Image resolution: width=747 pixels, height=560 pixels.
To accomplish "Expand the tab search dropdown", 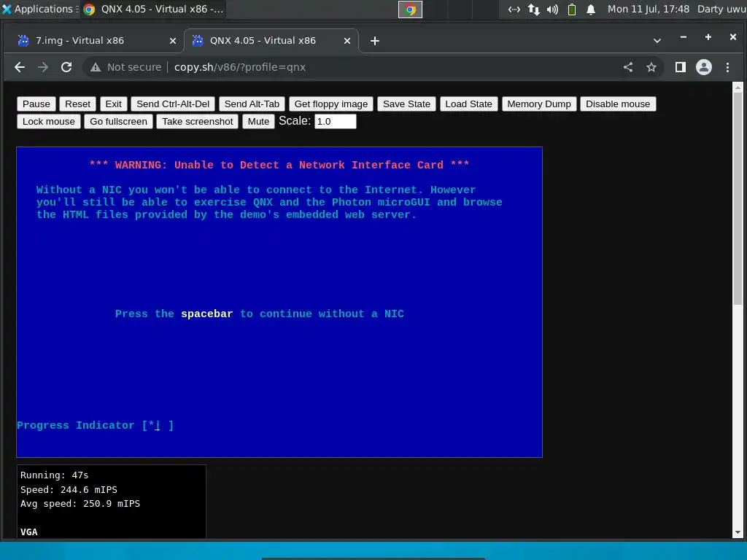I will click(x=657, y=41).
